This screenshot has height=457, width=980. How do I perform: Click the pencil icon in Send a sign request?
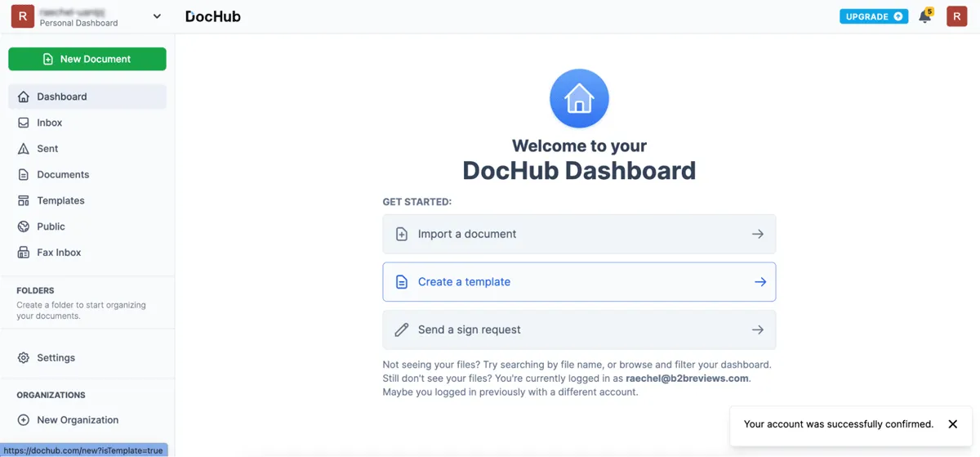[x=402, y=329]
